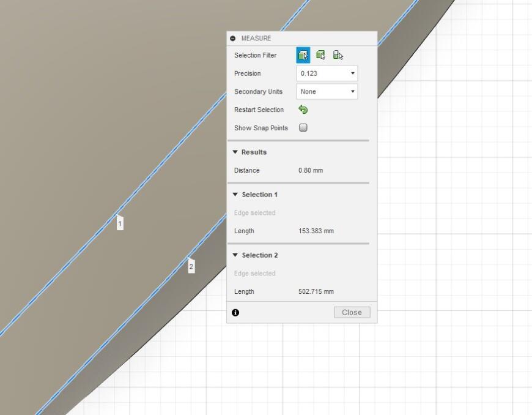The height and width of the screenshot is (415, 532).
Task: Select the face/edge/vertex selection filter icon
Action: pyautogui.click(x=303, y=55)
